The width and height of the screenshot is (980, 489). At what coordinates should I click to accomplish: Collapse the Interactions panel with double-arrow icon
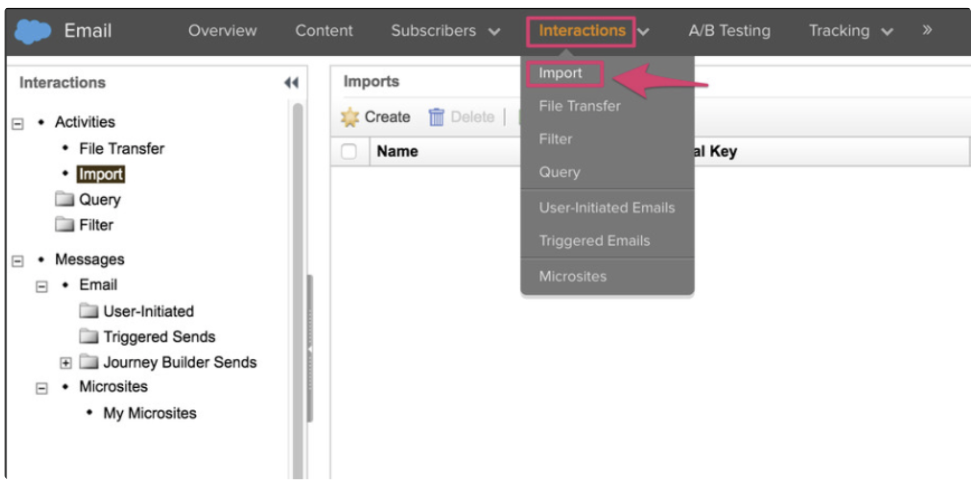(291, 83)
